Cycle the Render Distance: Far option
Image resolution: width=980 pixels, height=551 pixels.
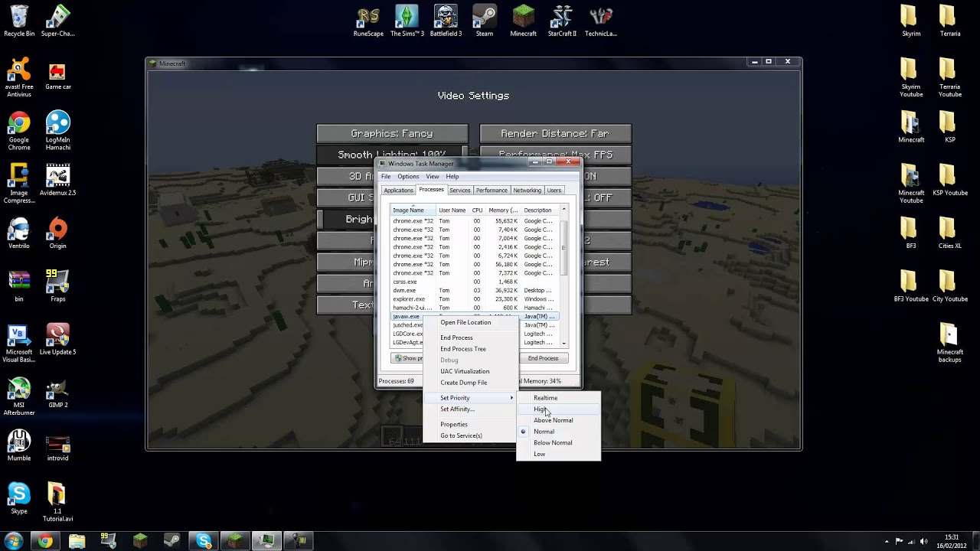click(x=555, y=133)
